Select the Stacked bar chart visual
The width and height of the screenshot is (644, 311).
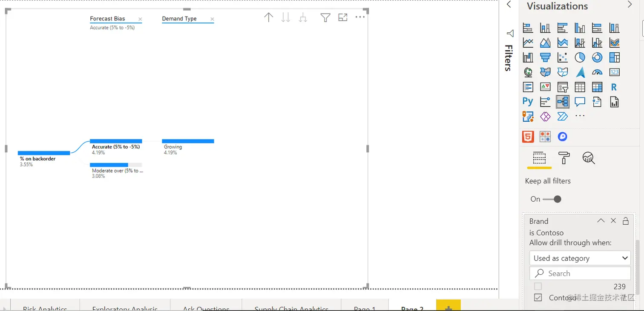point(528,28)
